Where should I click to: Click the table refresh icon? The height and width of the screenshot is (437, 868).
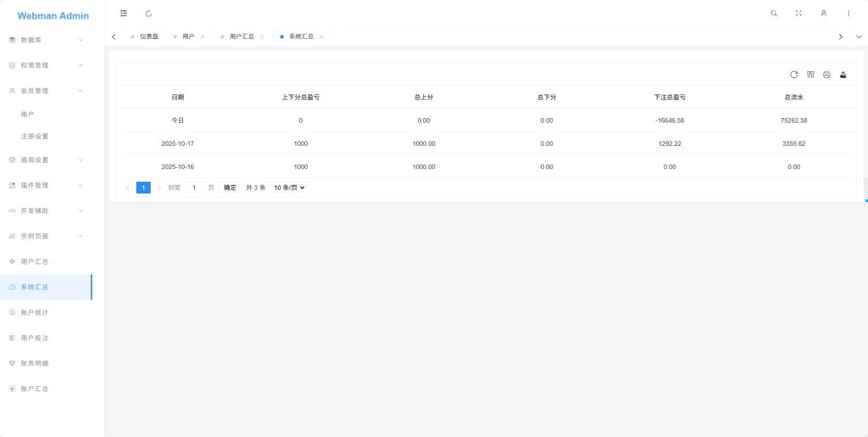(x=793, y=74)
